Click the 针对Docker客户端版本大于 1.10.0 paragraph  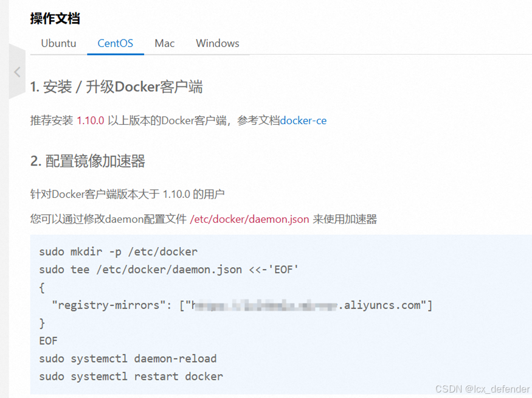pyautogui.click(x=127, y=194)
